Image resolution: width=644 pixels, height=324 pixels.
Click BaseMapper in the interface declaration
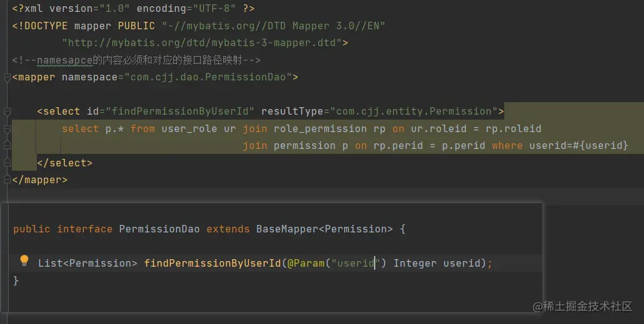coord(287,229)
